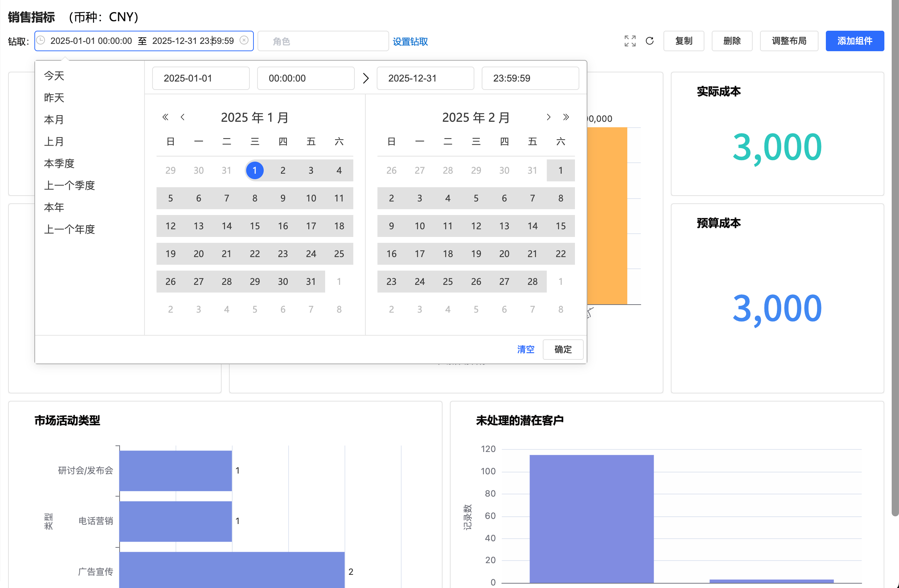
Task: Pick February 14 in the right calendar
Action: [x=532, y=226]
